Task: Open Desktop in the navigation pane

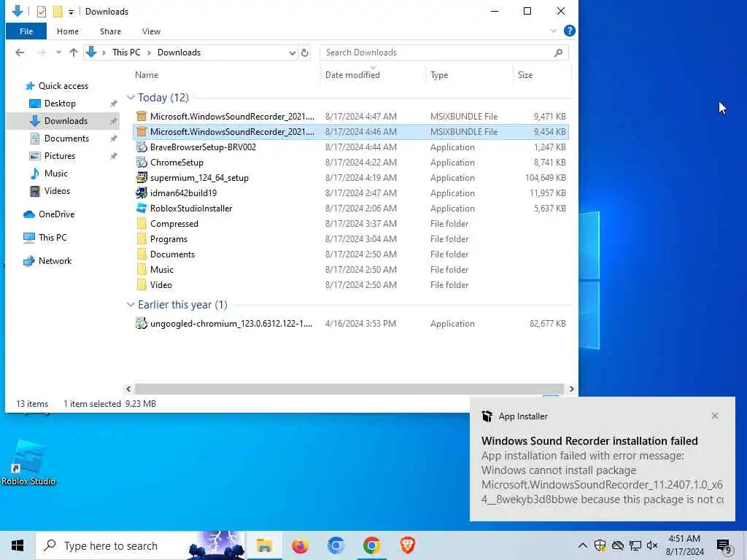Action: pos(60,104)
